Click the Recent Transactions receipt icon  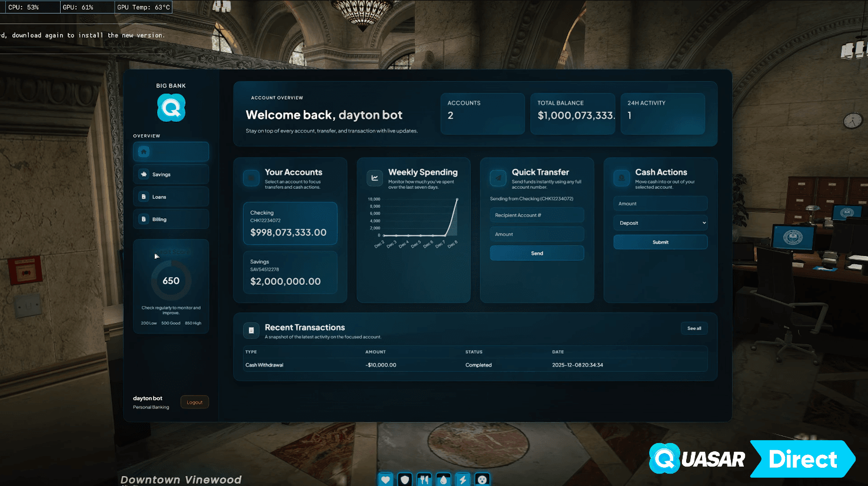(x=251, y=331)
